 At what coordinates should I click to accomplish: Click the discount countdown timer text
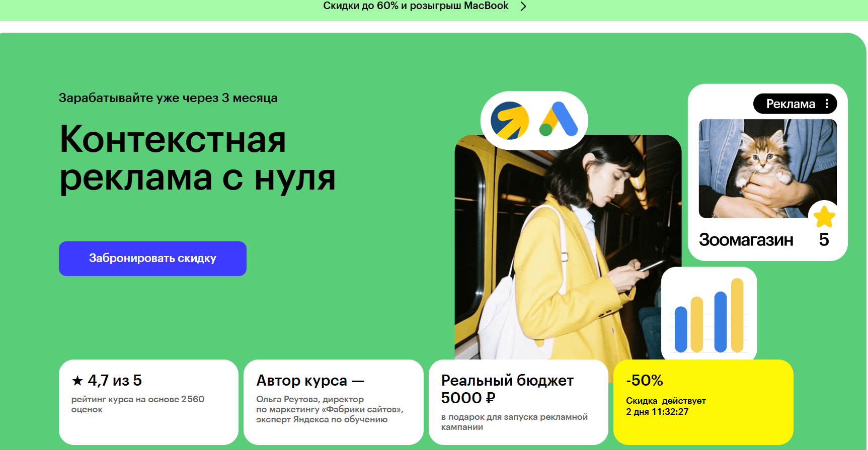[657, 412]
